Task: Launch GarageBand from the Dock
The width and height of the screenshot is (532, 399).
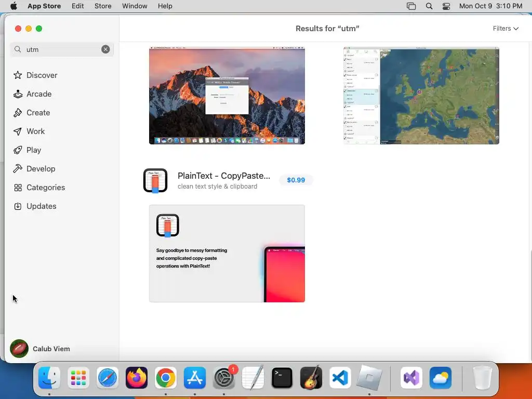Action: pyautogui.click(x=311, y=378)
